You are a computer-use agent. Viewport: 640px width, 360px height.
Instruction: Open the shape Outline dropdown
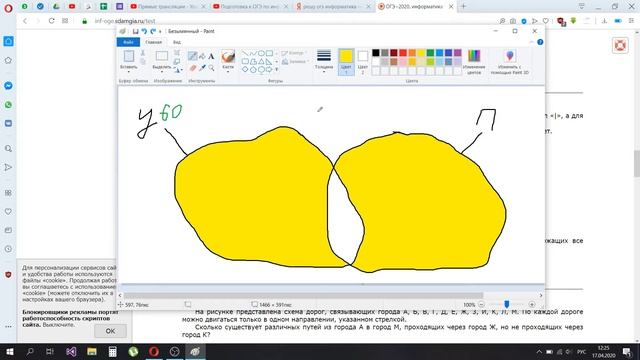(x=294, y=53)
